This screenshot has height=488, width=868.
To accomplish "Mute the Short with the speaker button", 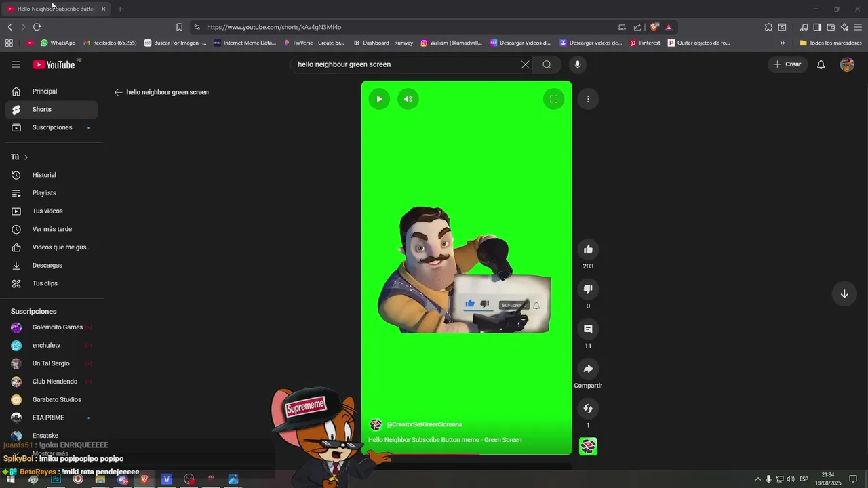I will click(408, 99).
